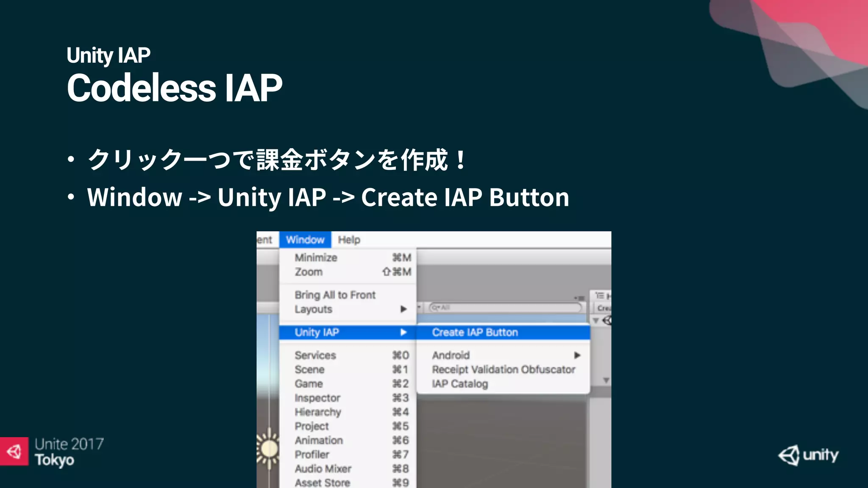Viewport: 868px width, 488px height.
Task: Open the dropdown arrow left of search field
Action: (420, 307)
